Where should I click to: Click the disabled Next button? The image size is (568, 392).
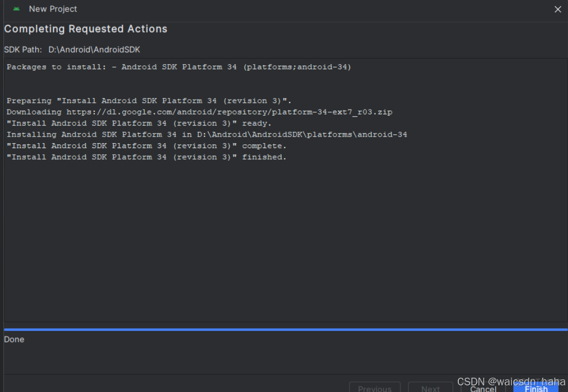point(430,388)
